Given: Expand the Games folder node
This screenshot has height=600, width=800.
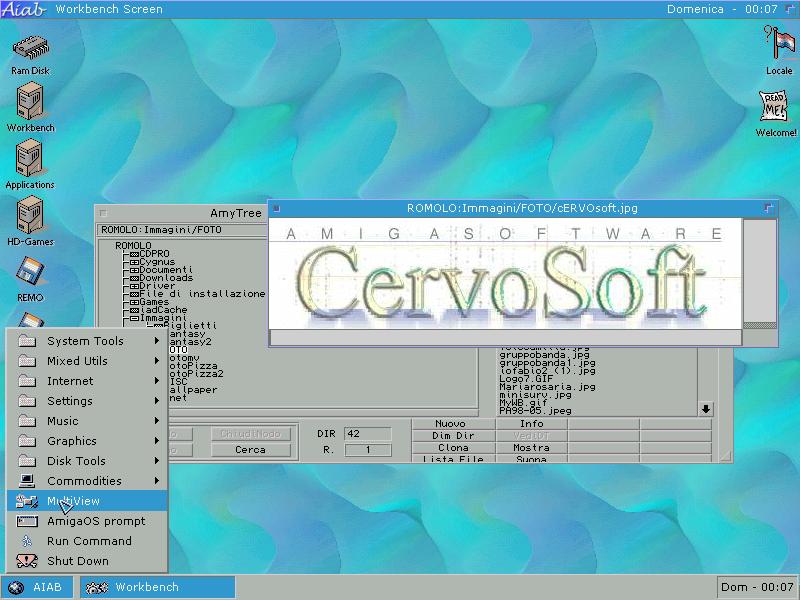Looking at the screenshot, I should click(134, 302).
